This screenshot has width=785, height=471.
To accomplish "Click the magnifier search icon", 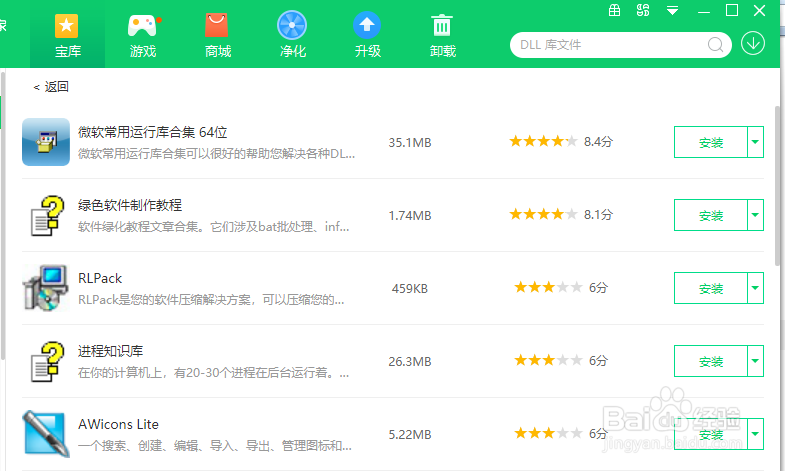I will [715, 45].
